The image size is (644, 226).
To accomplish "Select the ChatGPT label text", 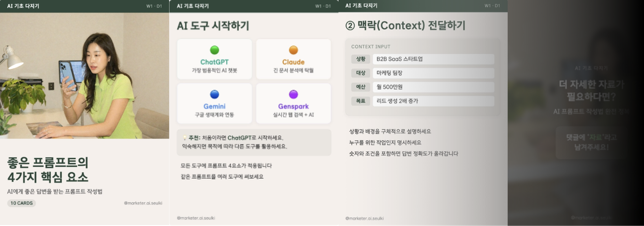I will pos(214,62).
